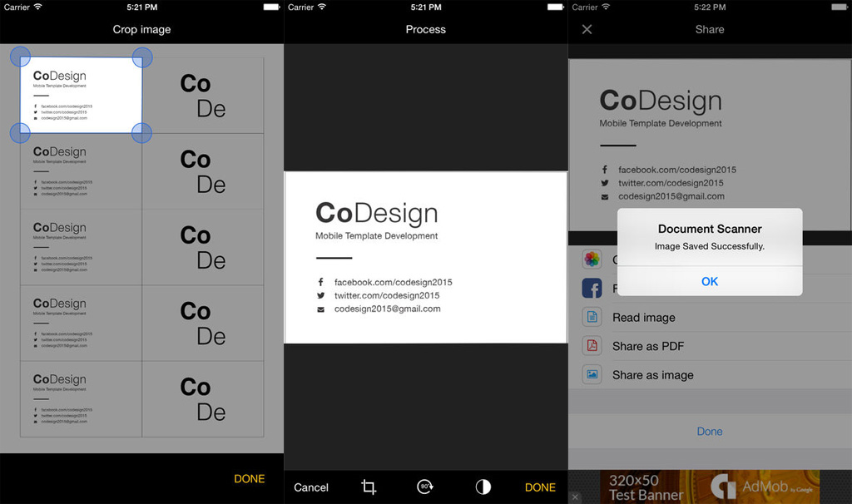Viewport: 852px width, 504px height.
Task: Rotate image 90 degrees
Action: coord(425,487)
